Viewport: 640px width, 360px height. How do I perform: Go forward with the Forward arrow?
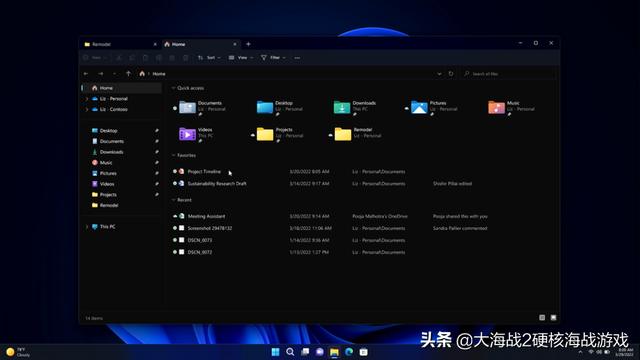point(100,74)
